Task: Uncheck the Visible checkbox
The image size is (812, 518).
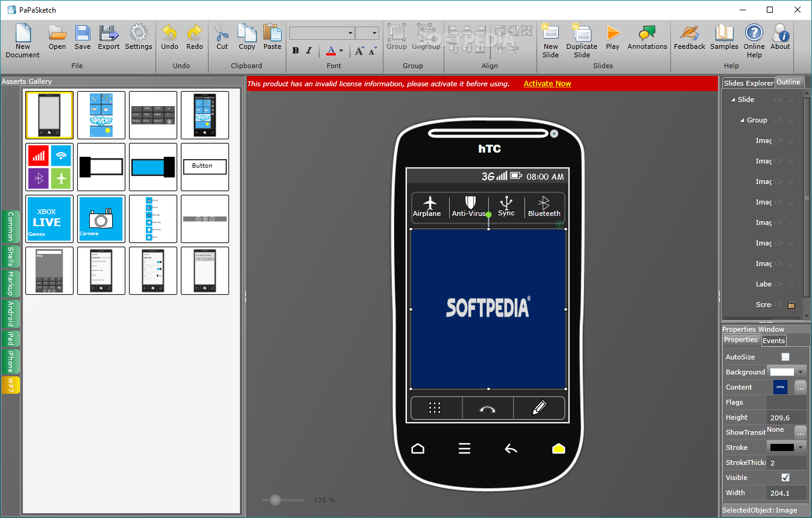Action: 785,478
